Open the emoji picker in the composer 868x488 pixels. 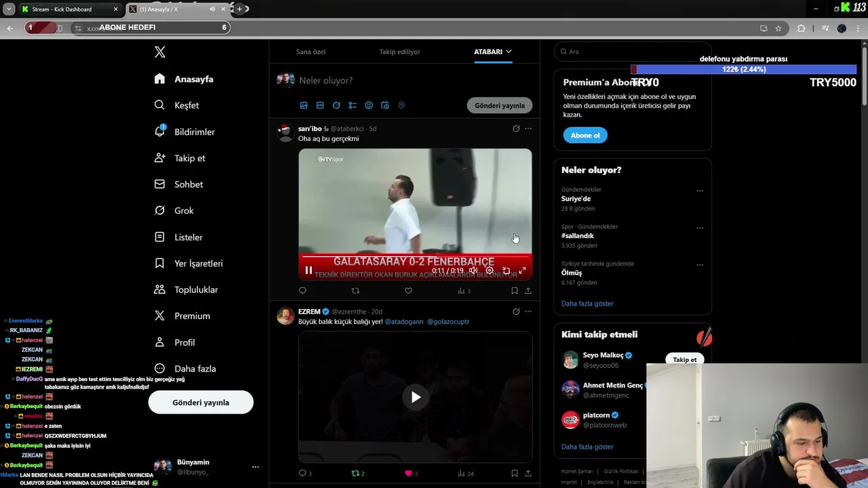click(x=369, y=106)
